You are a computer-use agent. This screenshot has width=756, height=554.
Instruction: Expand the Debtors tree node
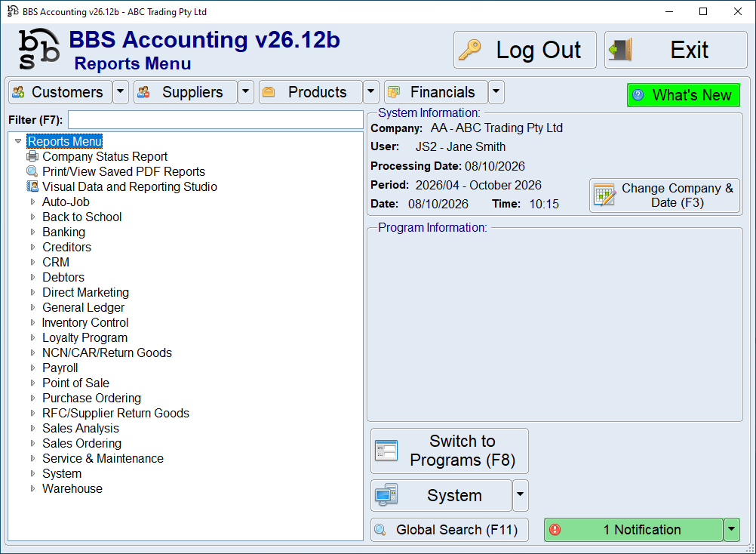click(32, 277)
